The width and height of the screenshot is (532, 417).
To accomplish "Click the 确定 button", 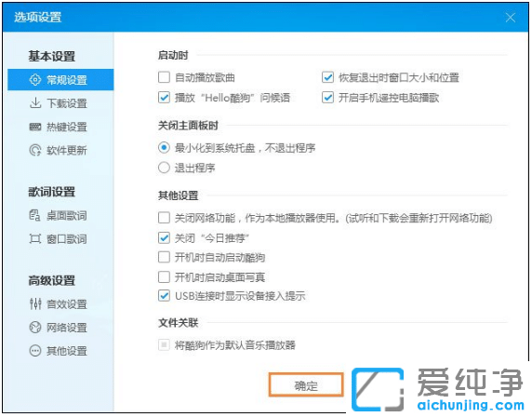I will click(306, 385).
